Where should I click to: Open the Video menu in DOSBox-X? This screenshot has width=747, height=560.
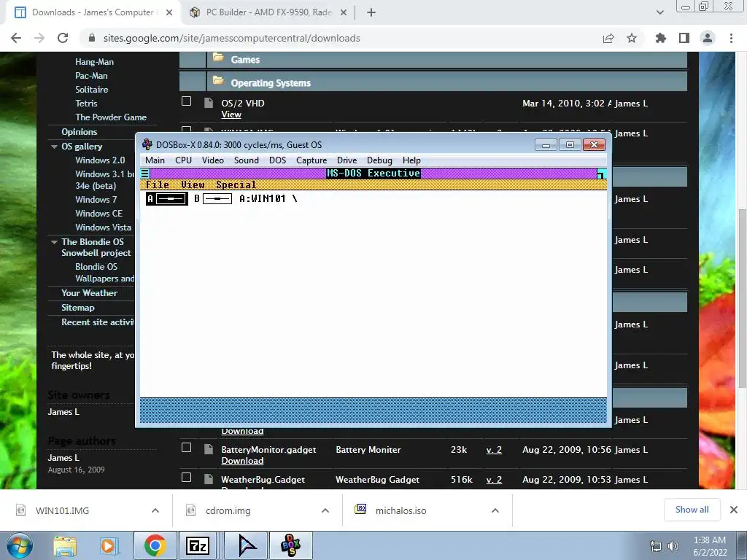click(x=212, y=160)
